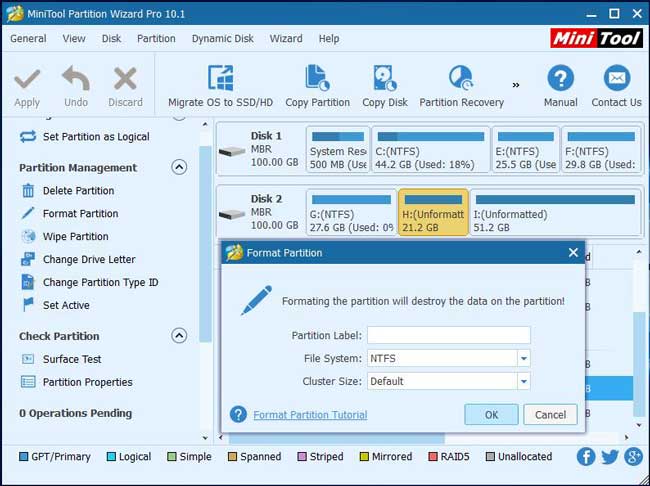Close the Format Partition dialog
The width and height of the screenshot is (650, 486).
point(573,253)
